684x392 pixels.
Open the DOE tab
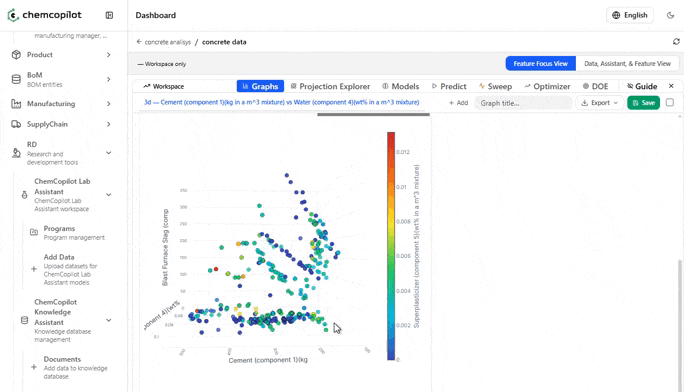(x=595, y=86)
